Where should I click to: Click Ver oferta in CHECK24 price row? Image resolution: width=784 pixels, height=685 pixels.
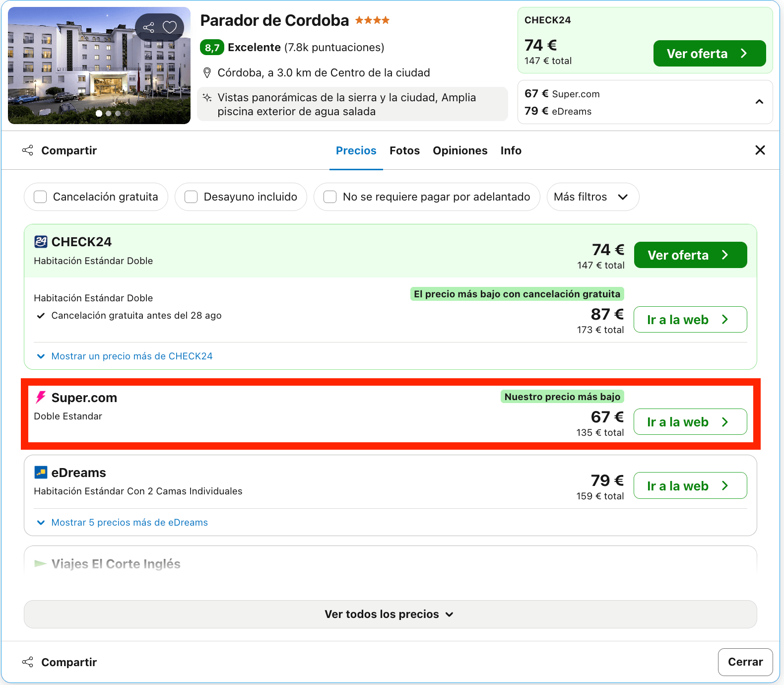(690, 255)
